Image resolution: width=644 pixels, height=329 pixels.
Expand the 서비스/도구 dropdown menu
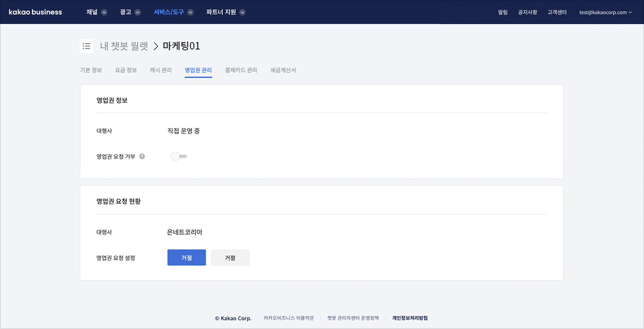coord(173,12)
